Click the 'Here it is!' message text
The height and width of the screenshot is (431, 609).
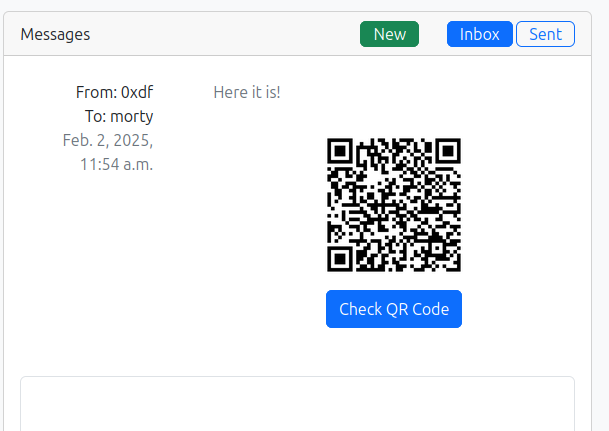(x=247, y=93)
